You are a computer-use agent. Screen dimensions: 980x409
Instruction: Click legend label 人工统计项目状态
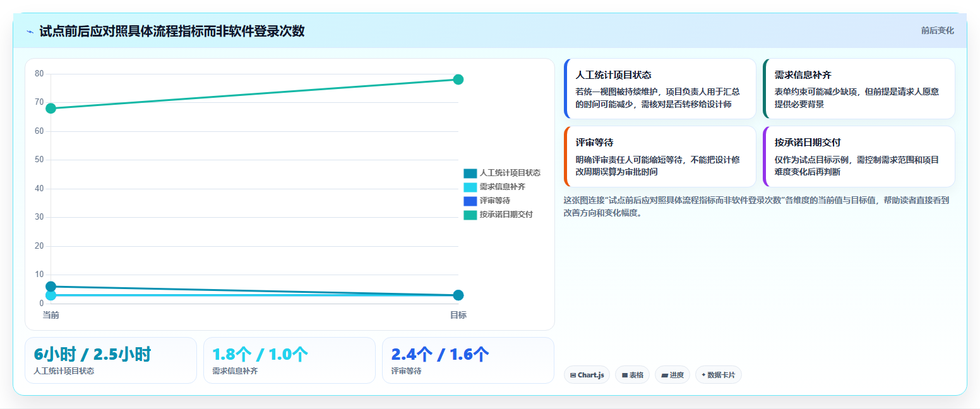510,173
